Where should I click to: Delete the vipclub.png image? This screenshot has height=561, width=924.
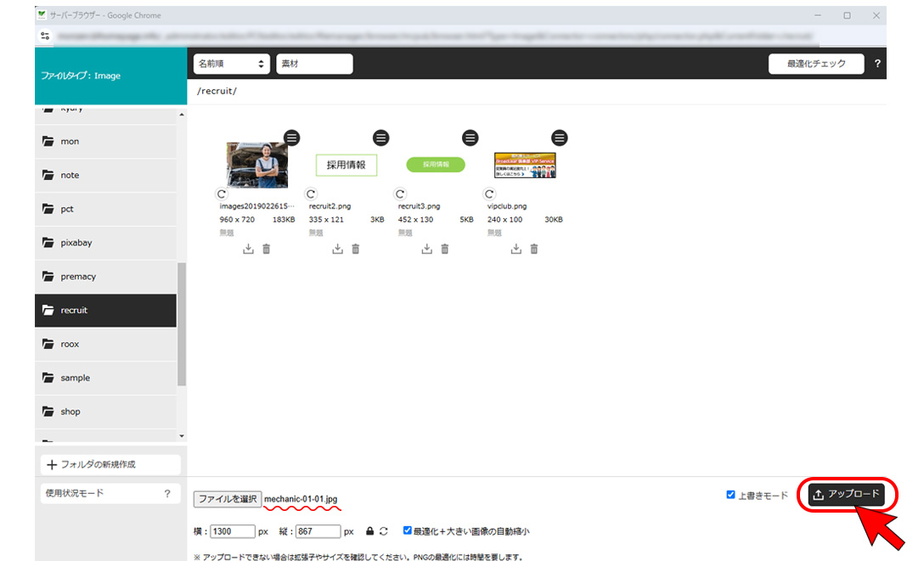click(534, 249)
